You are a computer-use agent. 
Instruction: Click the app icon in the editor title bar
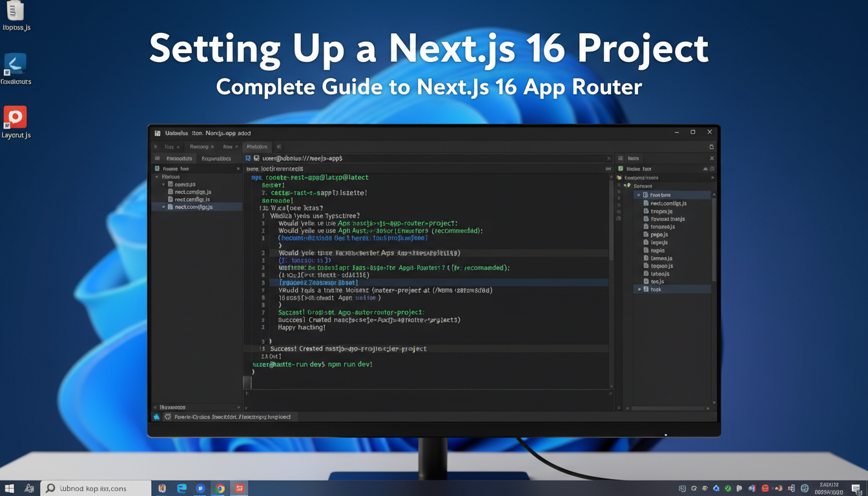[x=158, y=132]
